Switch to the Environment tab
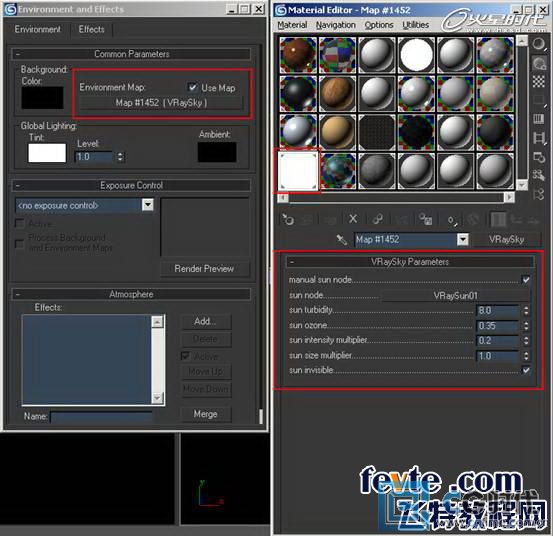The image size is (553, 536). (x=37, y=29)
